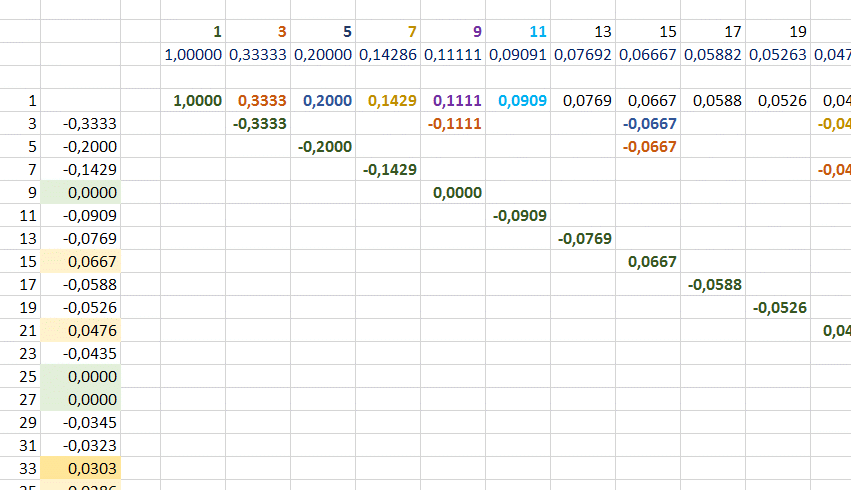Viewport: 851px width, 490px height.
Task: Click the cell showing -0,0345
Action: (80, 422)
